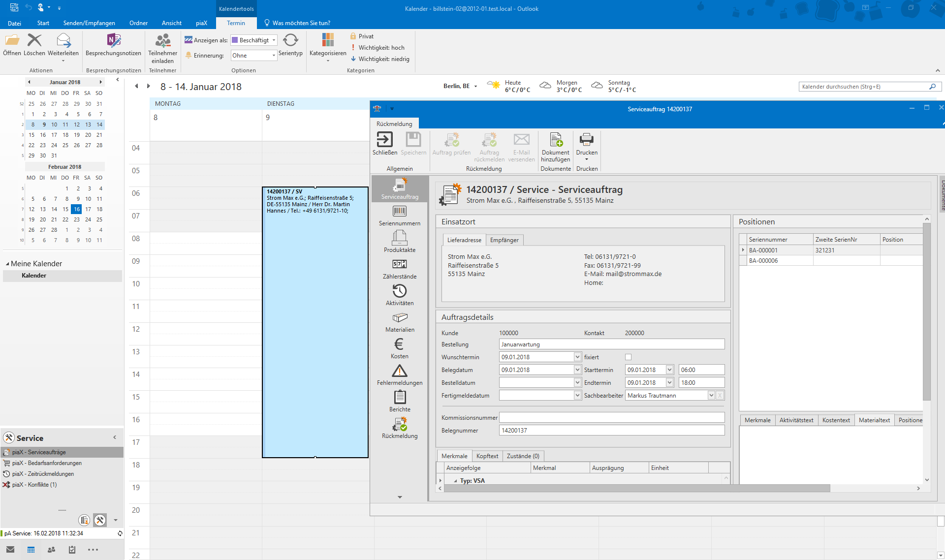Viewport: 945px width, 560px height.
Task: Open Besprechungsnotizen OneNote icon
Action: [113, 40]
